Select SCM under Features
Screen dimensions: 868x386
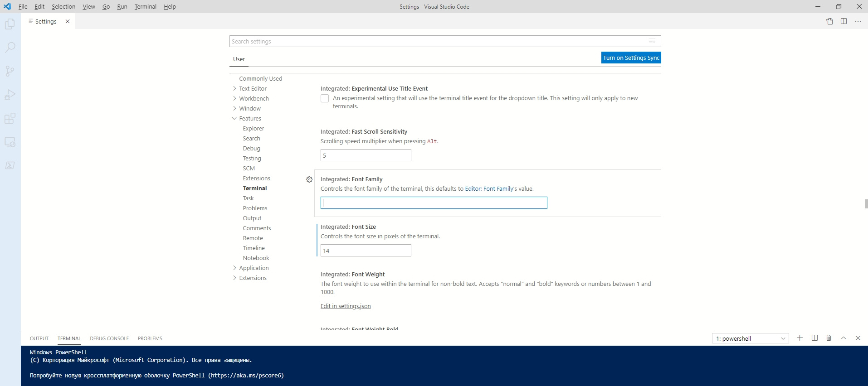249,168
